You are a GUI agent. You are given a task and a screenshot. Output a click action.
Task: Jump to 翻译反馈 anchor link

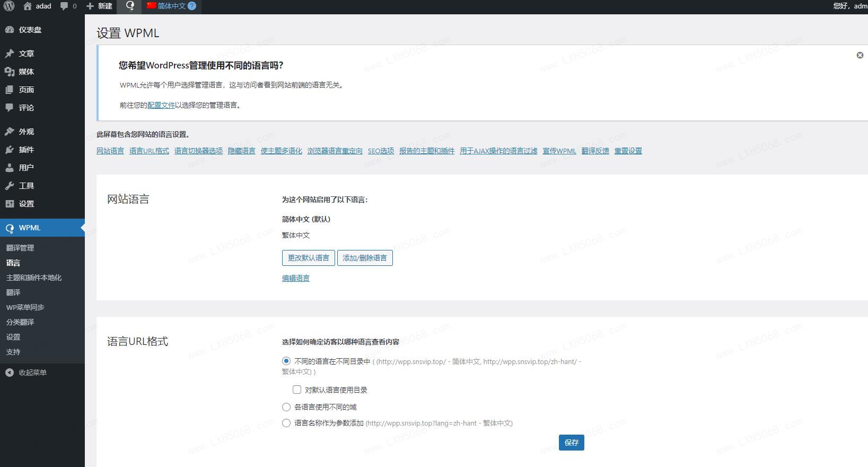pyautogui.click(x=595, y=151)
